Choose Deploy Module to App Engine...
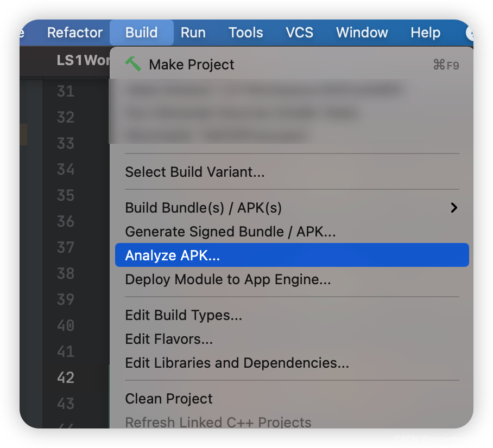The width and height of the screenshot is (493, 448). coord(292,280)
